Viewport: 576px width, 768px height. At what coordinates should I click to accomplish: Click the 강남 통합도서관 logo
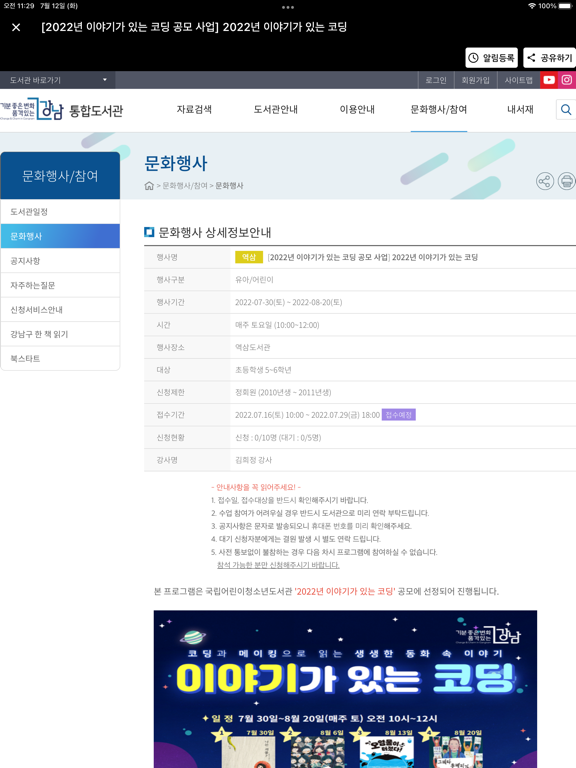point(61,111)
